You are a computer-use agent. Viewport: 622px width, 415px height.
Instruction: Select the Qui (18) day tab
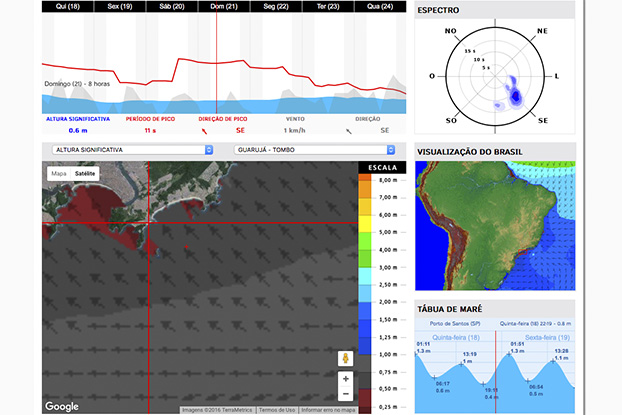[68, 6]
